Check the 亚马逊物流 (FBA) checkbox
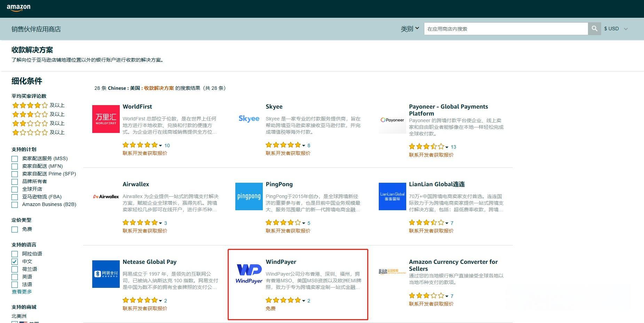 coord(15,197)
